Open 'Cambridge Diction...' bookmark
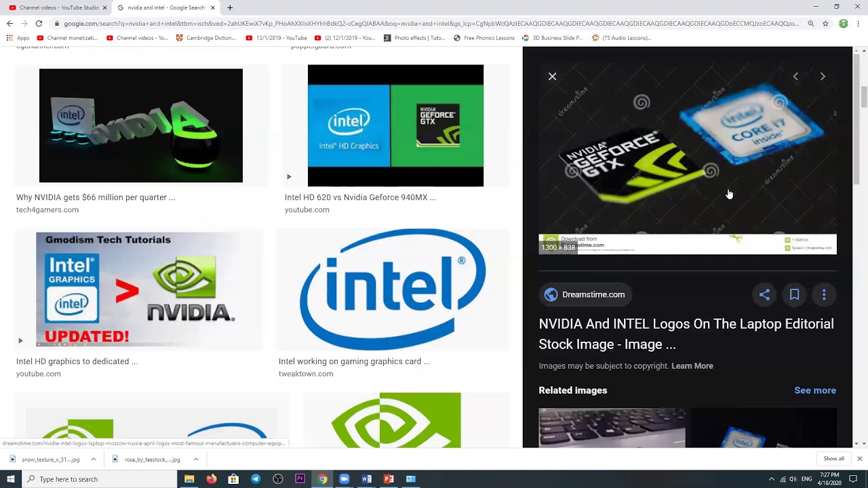Viewport: 868px width, 488px height. tap(205, 38)
